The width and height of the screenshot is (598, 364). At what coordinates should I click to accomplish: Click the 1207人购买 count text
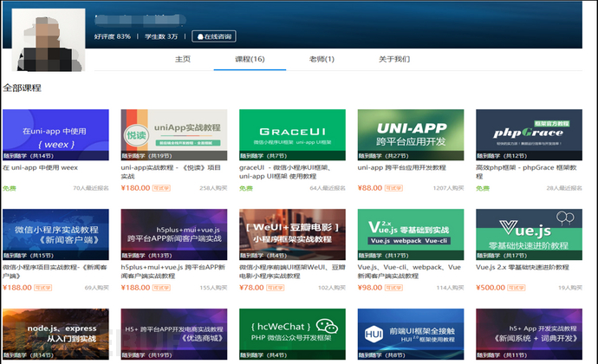[x=449, y=188]
